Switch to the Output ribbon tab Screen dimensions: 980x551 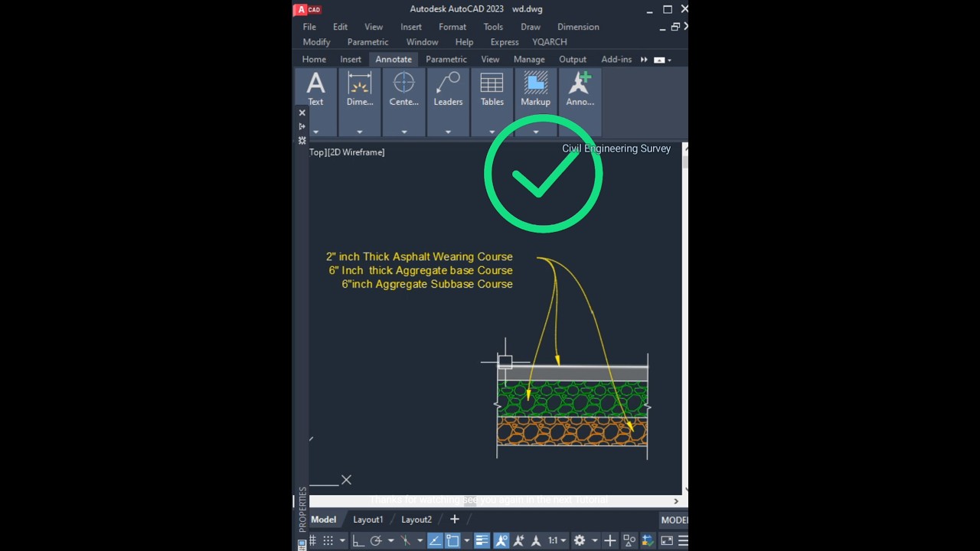pyautogui.click(x=573, y=59)
